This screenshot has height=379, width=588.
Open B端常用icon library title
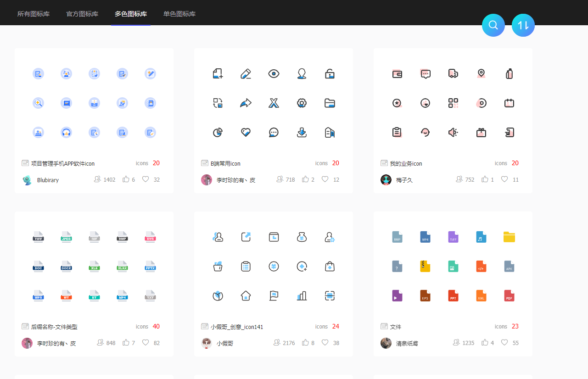pos(225,163)
